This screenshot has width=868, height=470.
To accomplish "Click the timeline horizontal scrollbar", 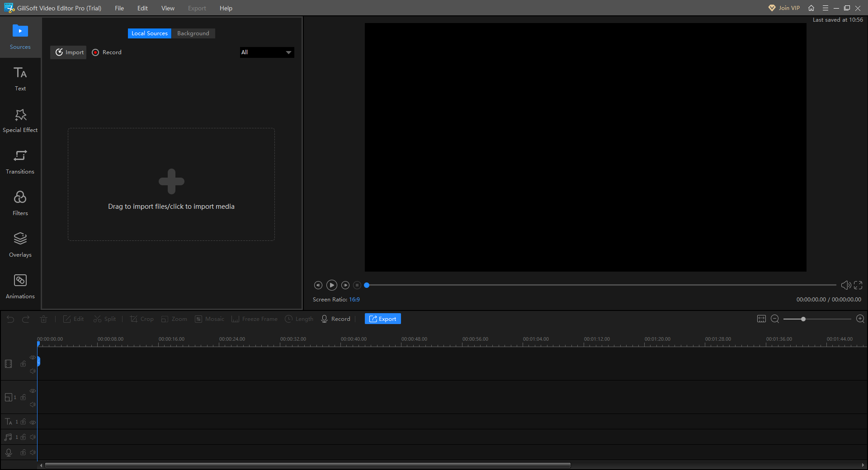I will coord(308,465).
